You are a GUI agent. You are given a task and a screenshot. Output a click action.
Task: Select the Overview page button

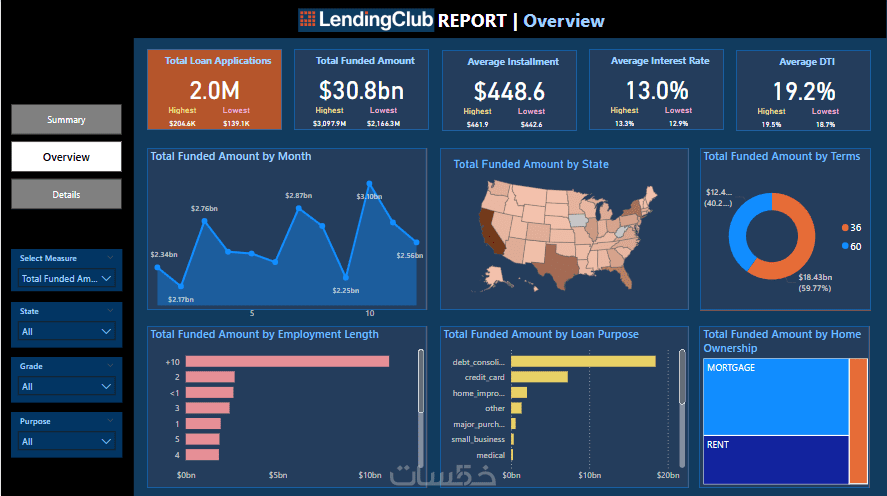(x=66, y=157)
